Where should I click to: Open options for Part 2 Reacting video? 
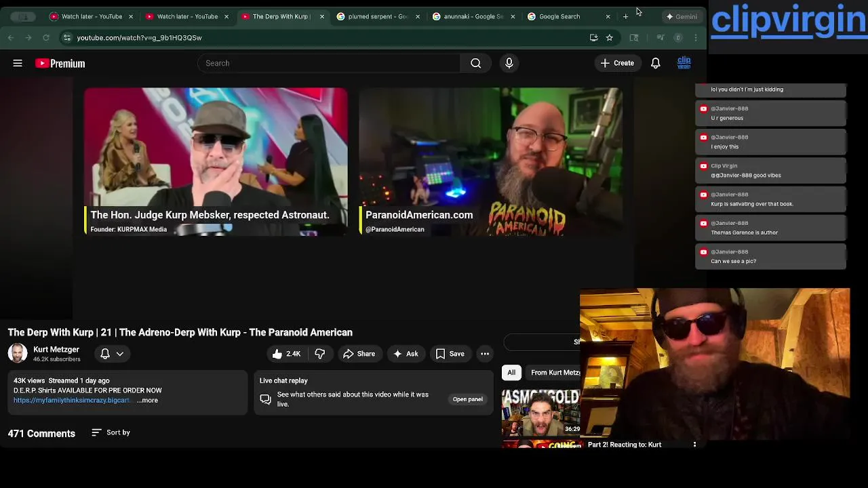pos(694,445)
